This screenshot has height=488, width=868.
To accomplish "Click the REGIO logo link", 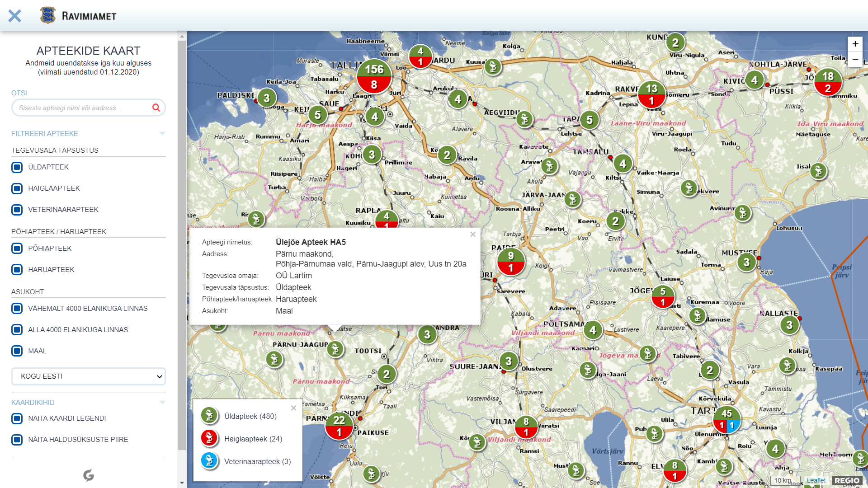I will [x=847, y=481].
